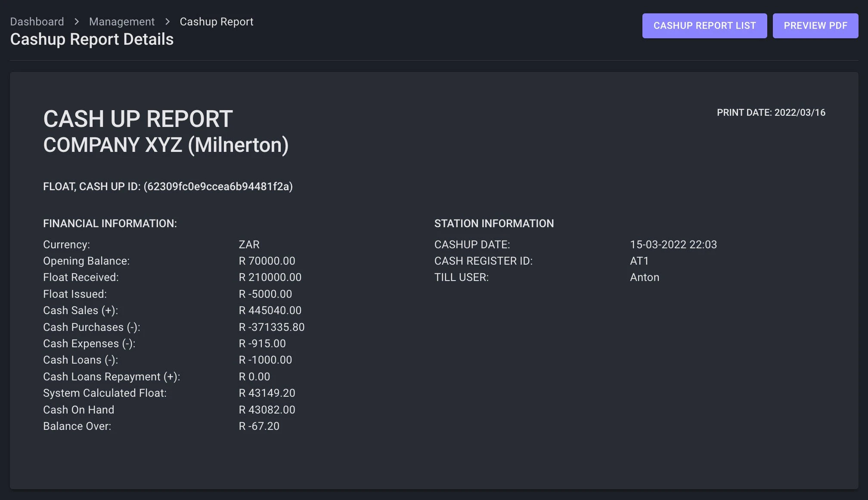This screenshot has width=868, height=500.
Task: Click the CASH UP REPORT heading
Action: point(138,119)
